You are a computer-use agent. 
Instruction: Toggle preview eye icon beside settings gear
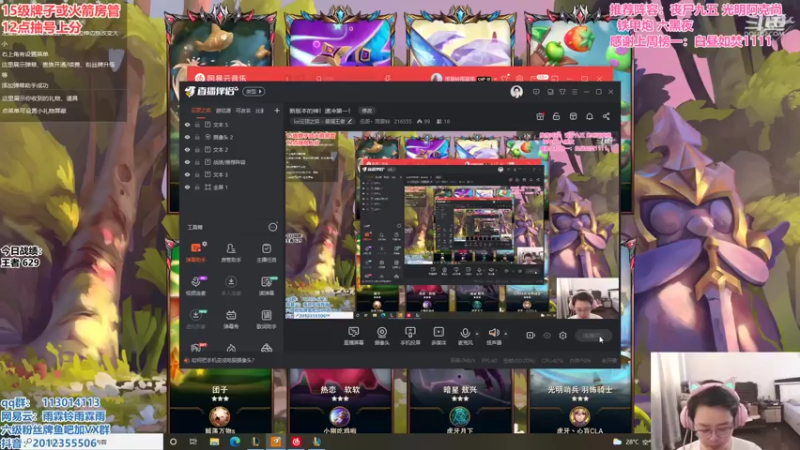point(546,336)
